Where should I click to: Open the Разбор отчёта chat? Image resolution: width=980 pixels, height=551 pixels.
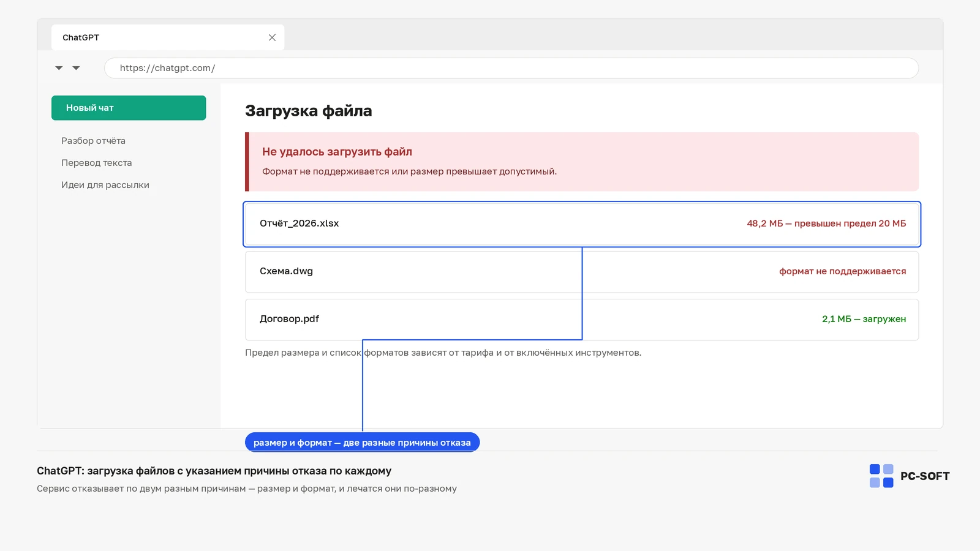(93, 141)
